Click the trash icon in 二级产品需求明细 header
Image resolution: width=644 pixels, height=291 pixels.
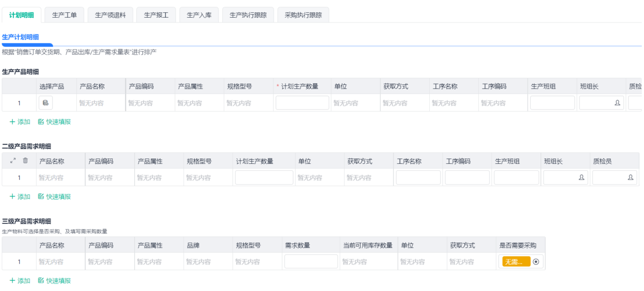pyautogui.click(x=25, y=161)
